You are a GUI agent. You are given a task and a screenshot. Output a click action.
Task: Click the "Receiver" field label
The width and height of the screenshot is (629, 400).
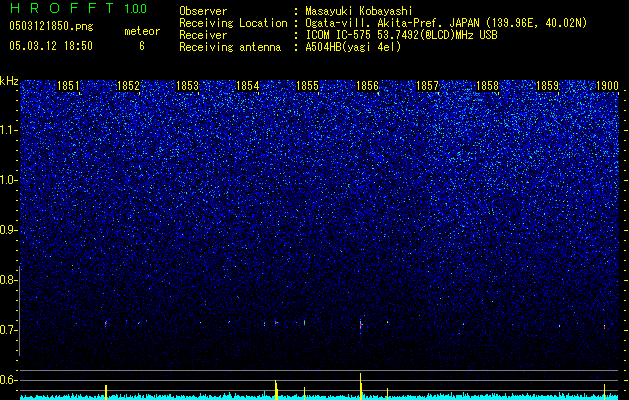(203, 35)
